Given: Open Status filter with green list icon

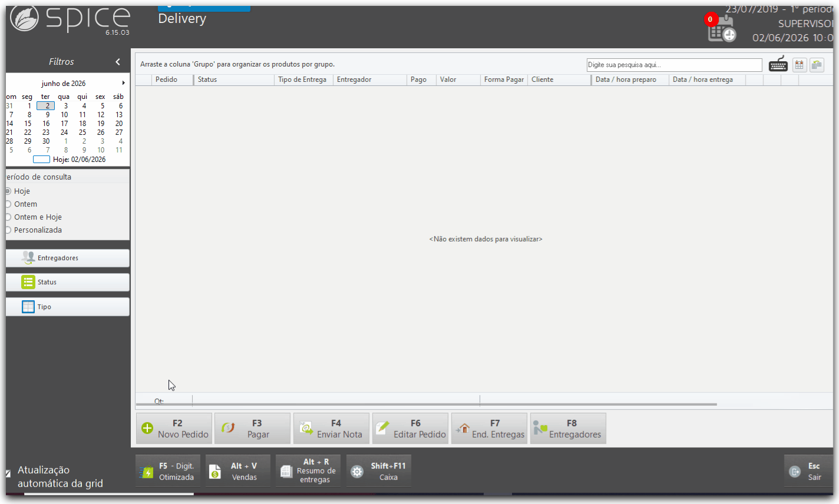Looking at the screenshot, I should (x=68, y=282).
